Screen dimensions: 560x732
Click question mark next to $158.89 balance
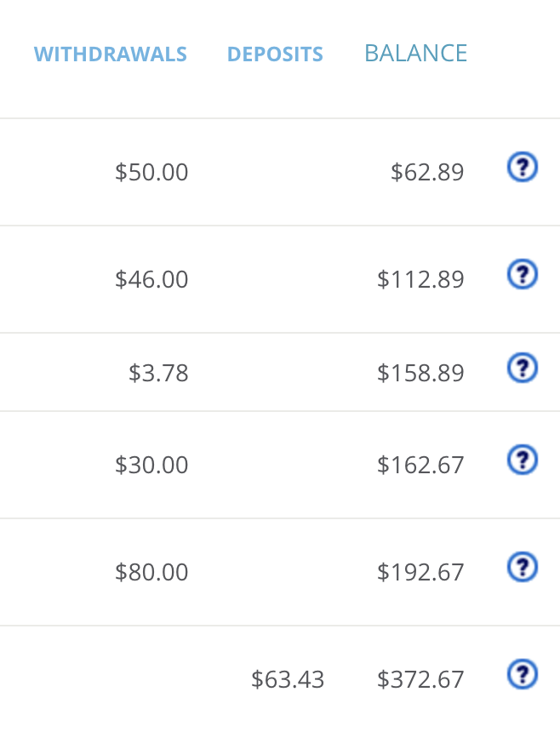pos(523,369)
